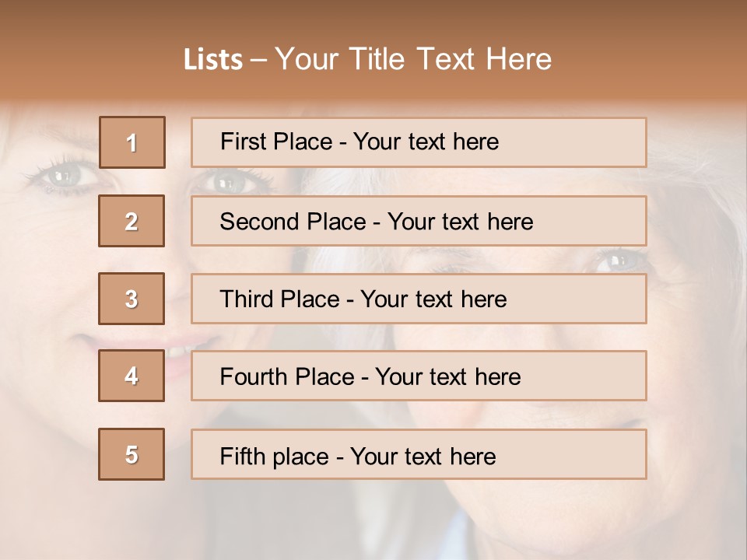Click the number 1 box
Viewport: 747px width, 560px height.
(x=132, y=142)
